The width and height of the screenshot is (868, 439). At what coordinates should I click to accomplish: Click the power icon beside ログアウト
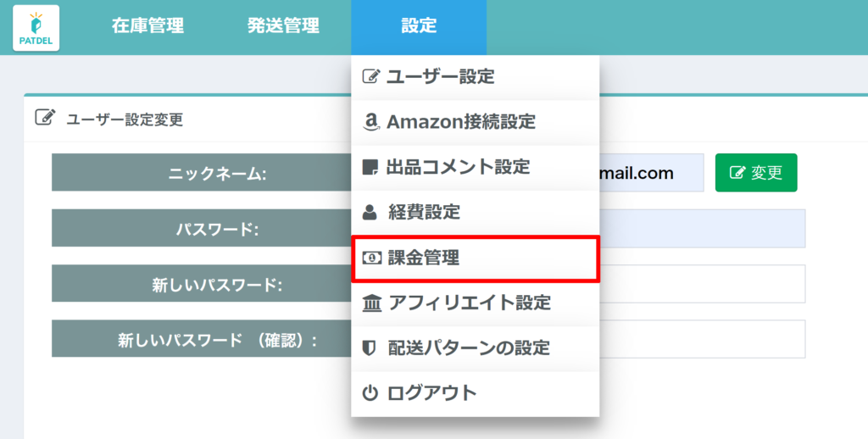(370, 393)
